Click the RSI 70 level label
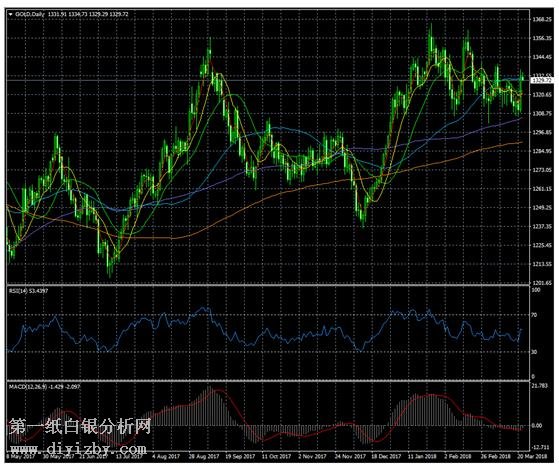Image resolution: width=559 pixels, height=469 pixels. [x=534, y=315]
